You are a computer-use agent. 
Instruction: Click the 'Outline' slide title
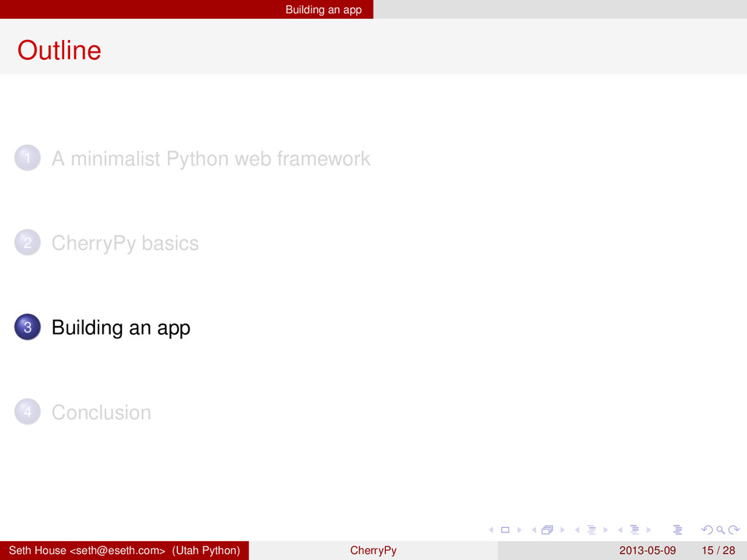pyautogui.click(x=60, y=50)
